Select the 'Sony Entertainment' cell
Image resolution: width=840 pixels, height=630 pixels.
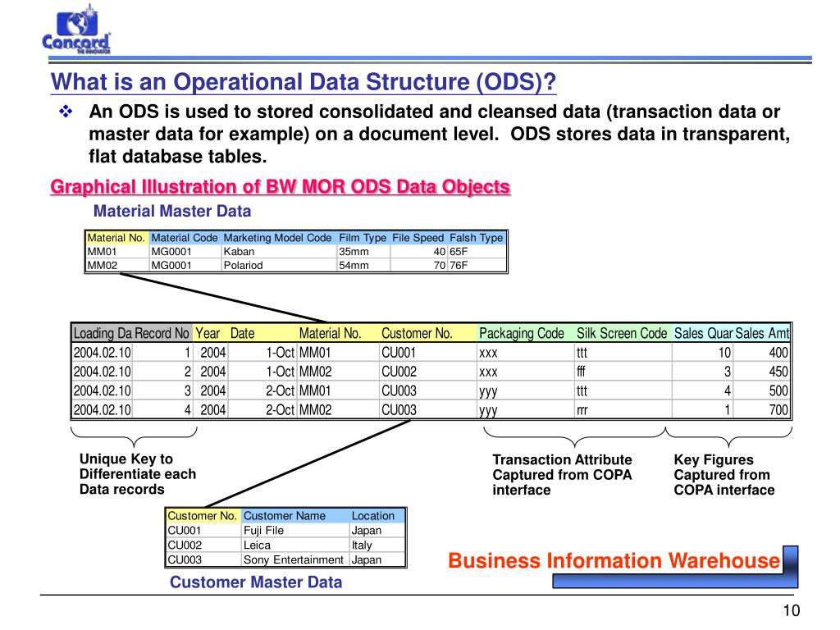294,559
